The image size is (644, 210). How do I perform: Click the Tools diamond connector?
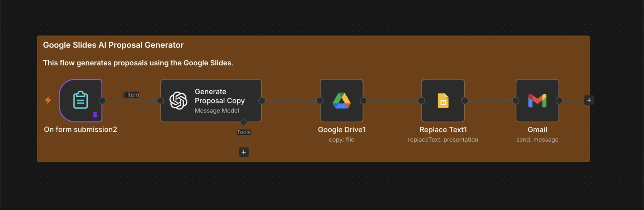click(244, 122)
